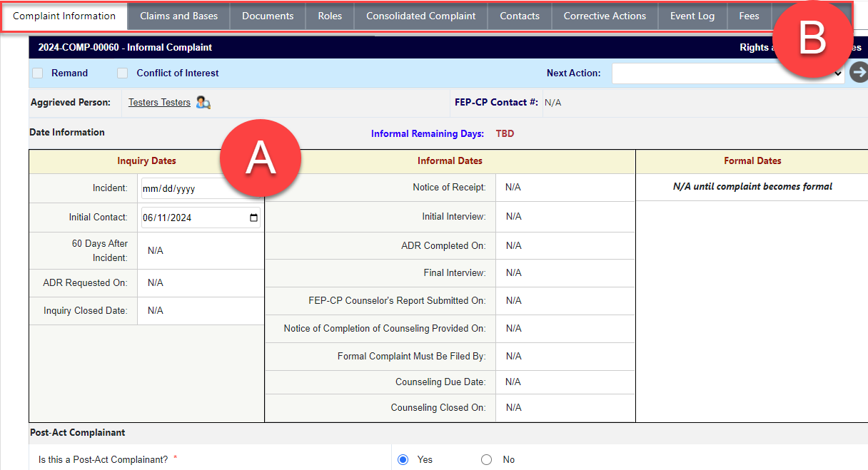Click the 60 Days After Incident label
Image resolution: width=868 pixels, height=470 pixels.
pos(99,250)
